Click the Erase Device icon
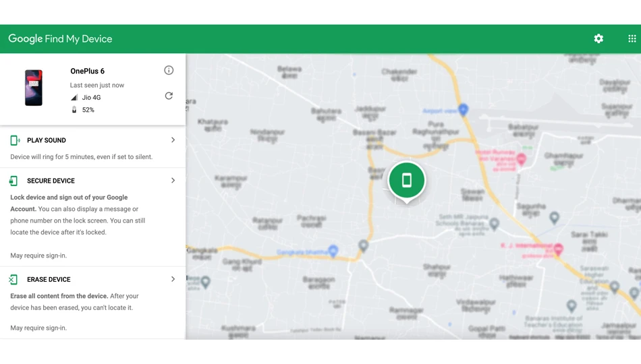641x364 pixels. tap(13, 280)
